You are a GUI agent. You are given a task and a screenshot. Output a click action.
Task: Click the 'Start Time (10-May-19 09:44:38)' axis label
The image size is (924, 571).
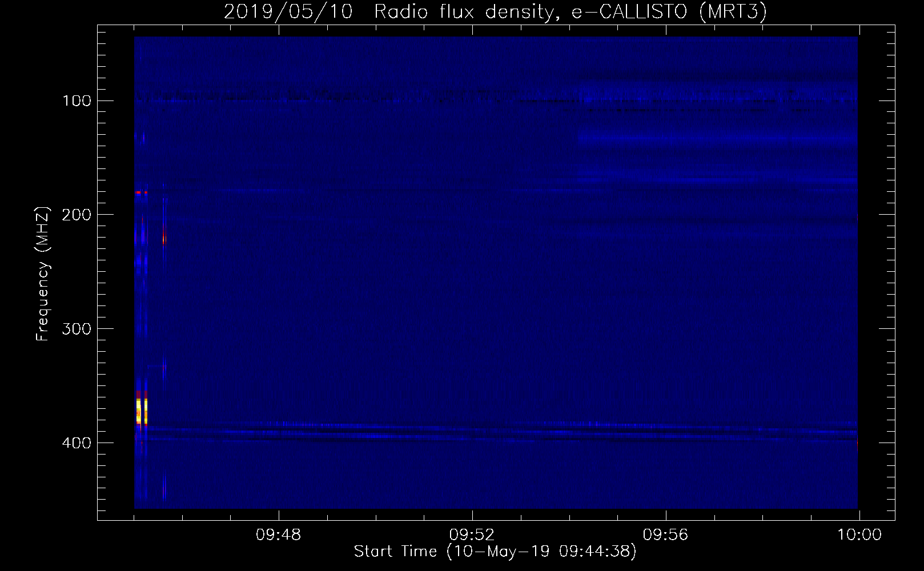(x=495, y=552)
